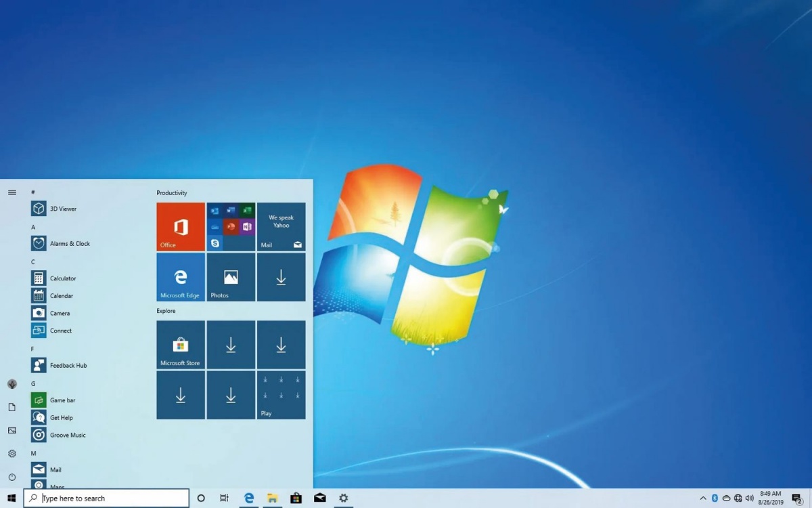Open Task View on the taskbar
812x508 pixels.
pyautogui.click(x=224, y=499)
